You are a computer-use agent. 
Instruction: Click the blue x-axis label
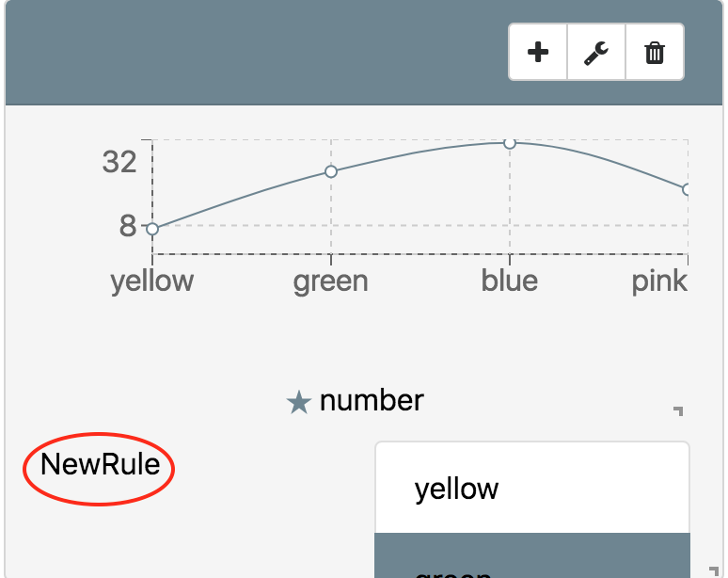click(510, 281)
